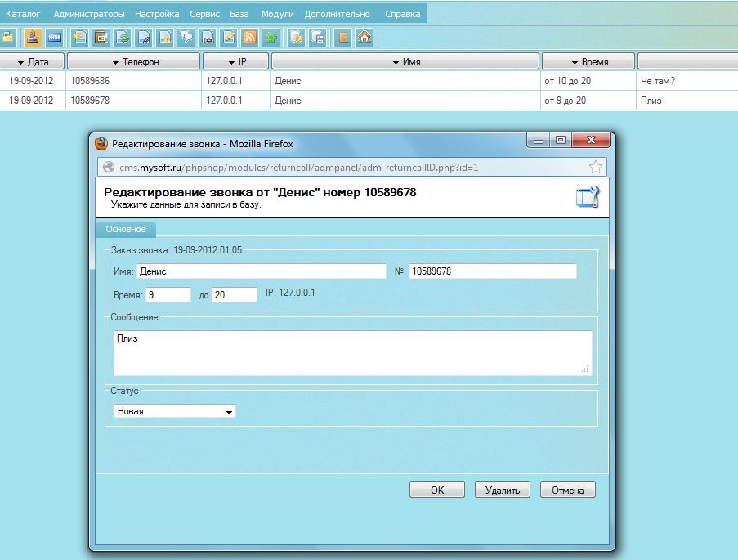The width and height of the screenshot is (738, 560).
Task: Click the message cell Че там?
Action: pyautogui.click(x=658, y=81)
